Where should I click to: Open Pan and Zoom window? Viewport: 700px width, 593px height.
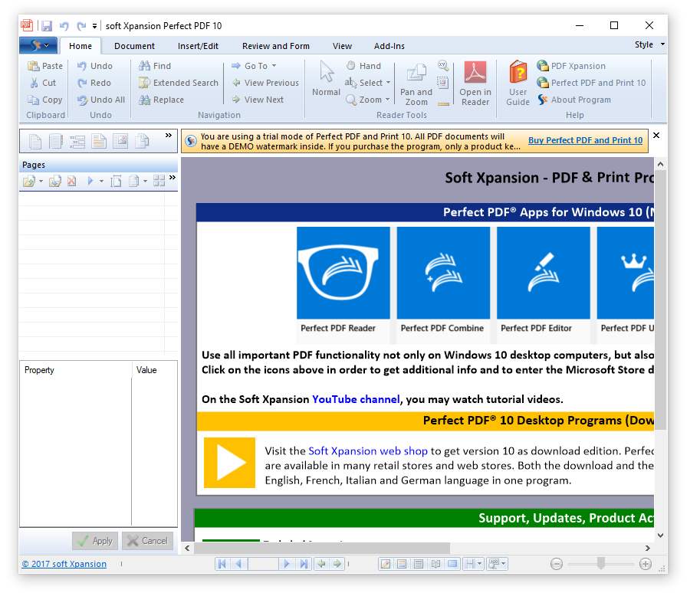click(416, 84)
